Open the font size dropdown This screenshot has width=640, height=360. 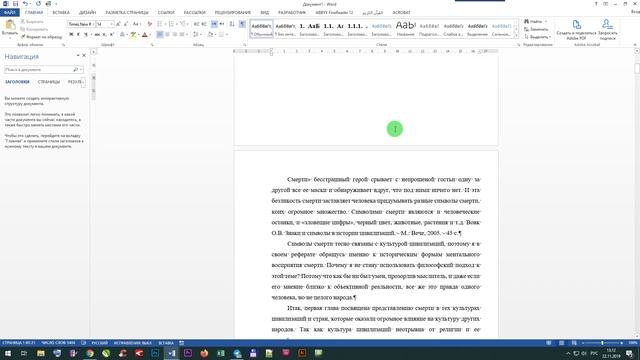(112, 24)
